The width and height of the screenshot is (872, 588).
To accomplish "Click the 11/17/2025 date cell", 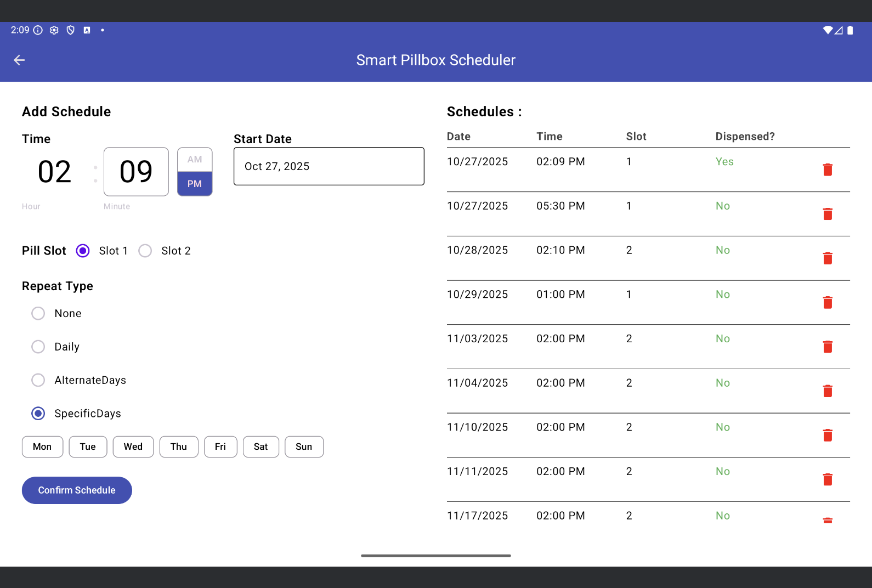I will pos(478,516).
